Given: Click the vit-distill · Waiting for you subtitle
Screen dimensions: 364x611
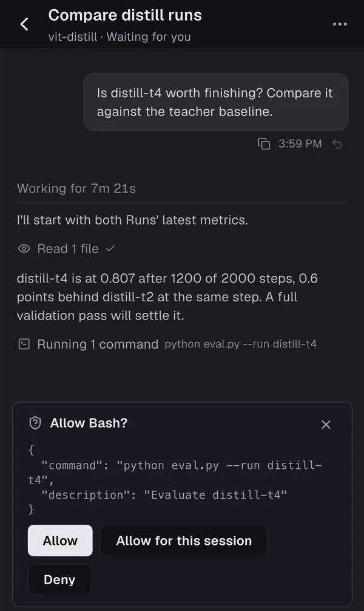Looking at the screenshot, I should tap(120, 36).
